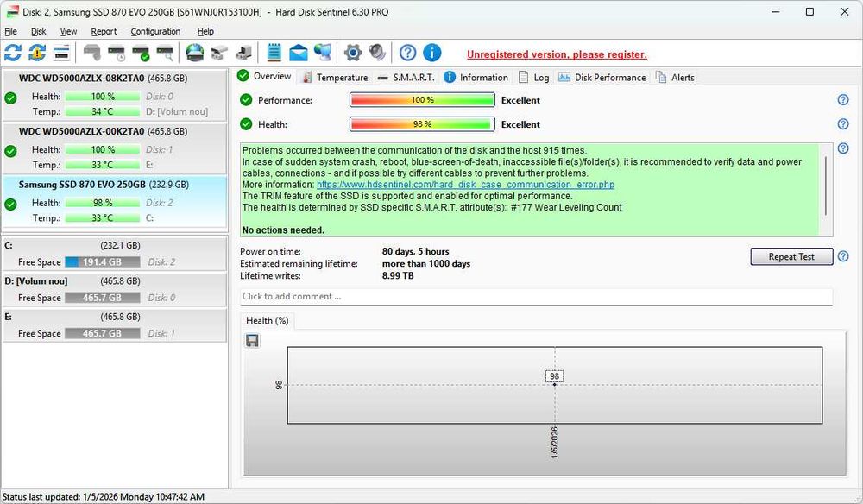Click the blue Refresh arrows toolbar icon
The width and height of the screenshot is (863, 504).
[13, 53]
